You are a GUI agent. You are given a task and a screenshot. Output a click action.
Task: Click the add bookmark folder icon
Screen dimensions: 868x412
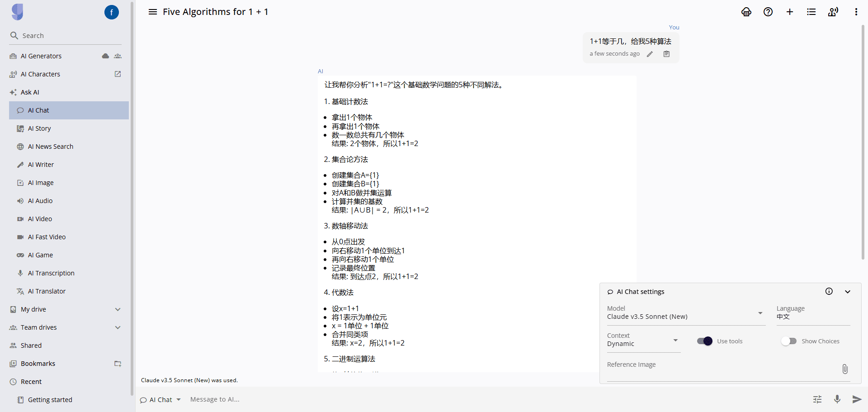[118, 364]
